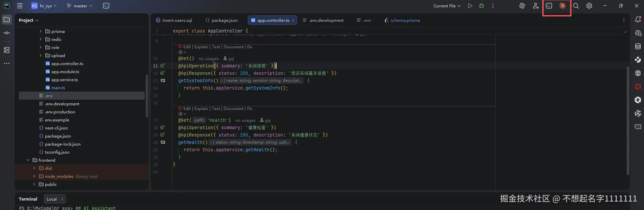644x210 pixels.
Task: Toggle a breakpoint on line 17
Action: 155,120
